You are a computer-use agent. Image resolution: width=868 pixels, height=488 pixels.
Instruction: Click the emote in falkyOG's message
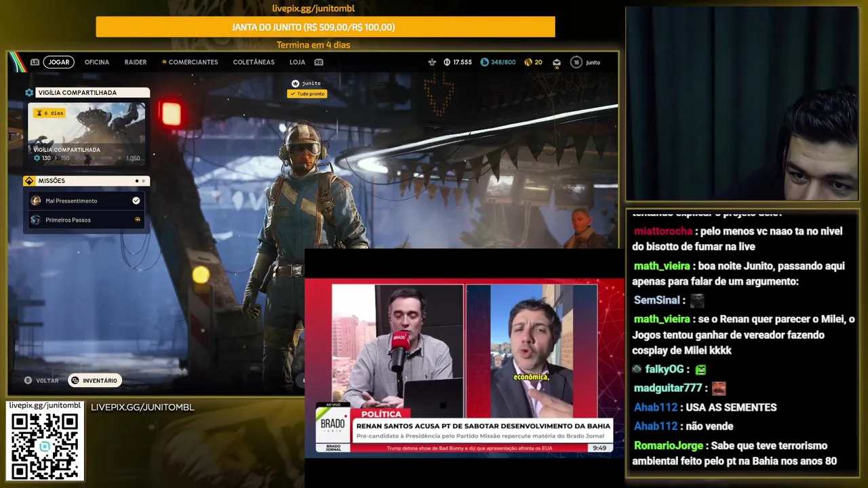coord(701,369)
